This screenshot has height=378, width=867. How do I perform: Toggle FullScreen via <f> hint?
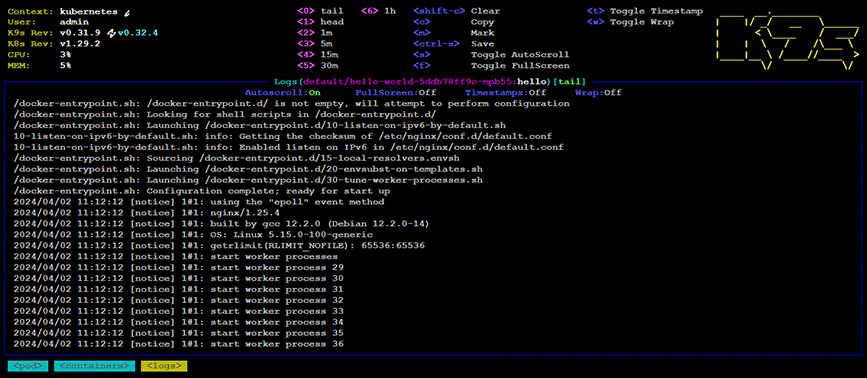(491, 66)
